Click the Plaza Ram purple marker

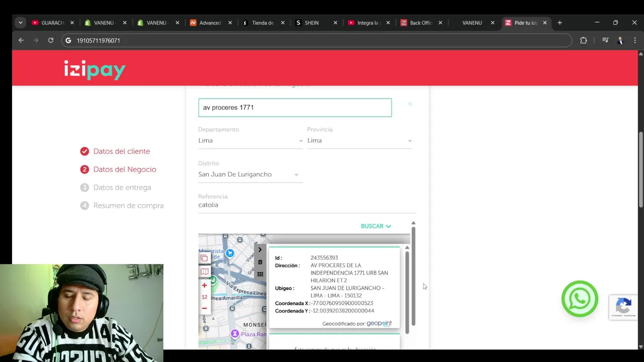pos(234,333)
